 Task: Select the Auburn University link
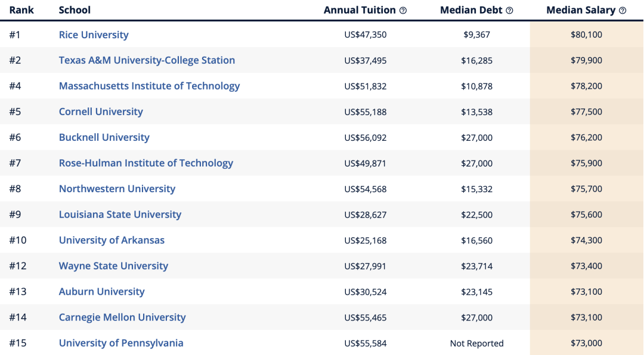coord(101,292)
